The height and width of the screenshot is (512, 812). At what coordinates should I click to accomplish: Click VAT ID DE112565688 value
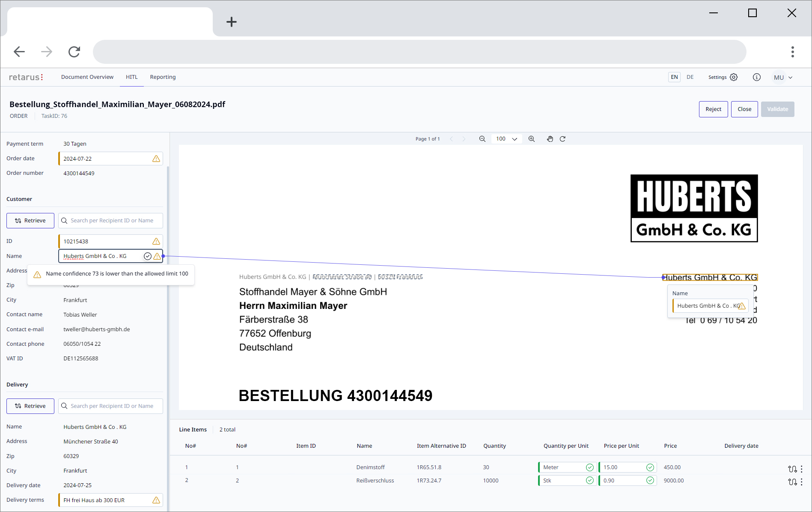(x=80, y=359)
